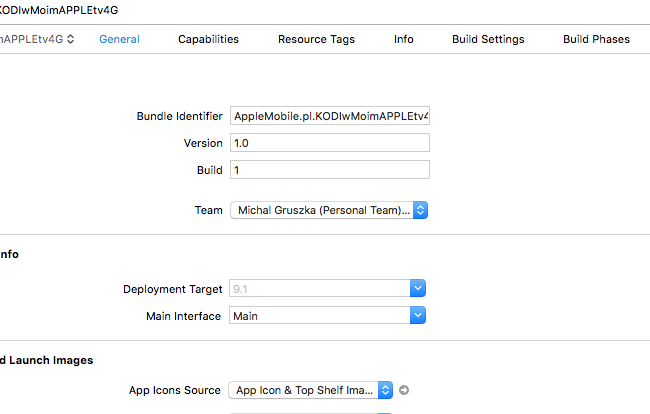Open the Capabilities tab
The height and width of the screenshot is (414, 650).
pyautogui.click(x=208, y=40)
